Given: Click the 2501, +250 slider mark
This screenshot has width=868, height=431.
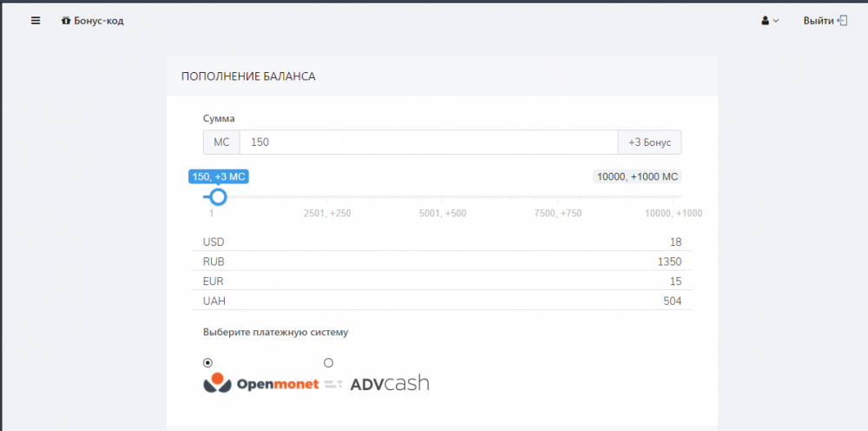Looking at the screenshot, I should pos(327,213).
